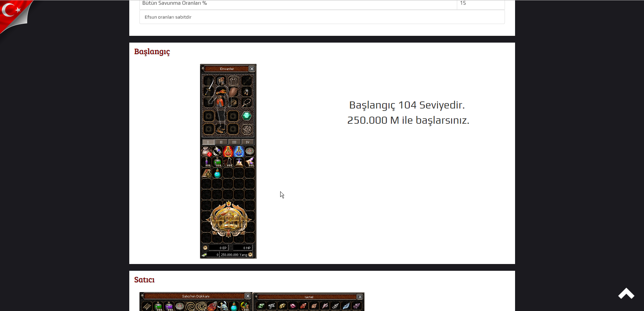Select the boots equipment slot

[220, 129]
